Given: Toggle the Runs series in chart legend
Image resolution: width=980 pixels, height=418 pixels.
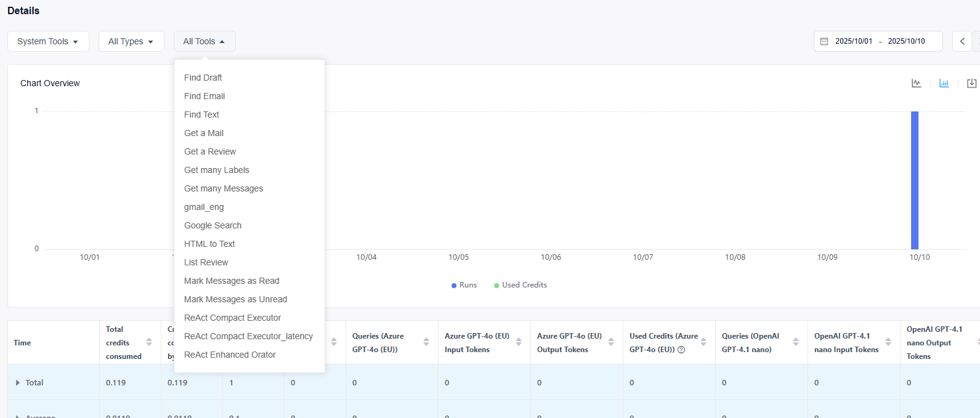Looking at the screenshot, I should [x=464, y=285].
